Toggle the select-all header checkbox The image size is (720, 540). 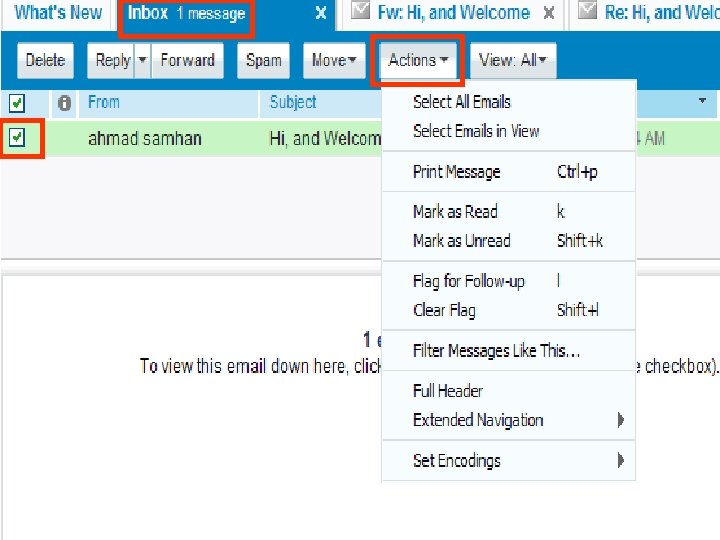[17, 103]
